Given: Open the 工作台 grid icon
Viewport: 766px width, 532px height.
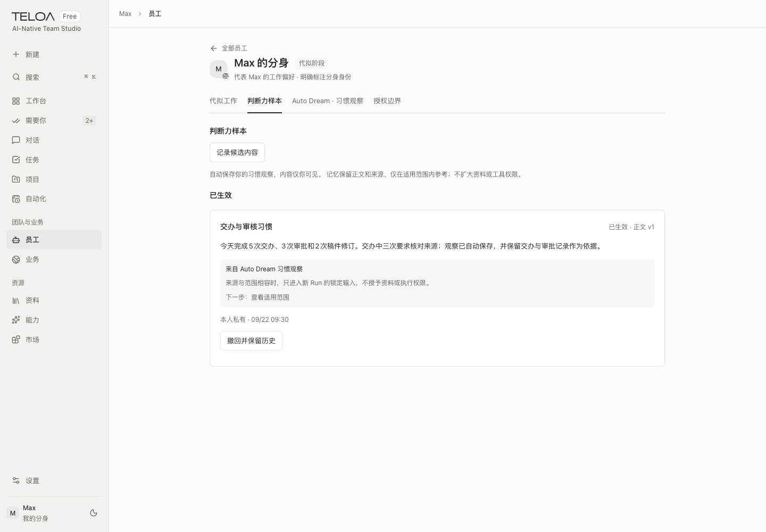Looking at the screenshot, I should [x=16, y=101].
